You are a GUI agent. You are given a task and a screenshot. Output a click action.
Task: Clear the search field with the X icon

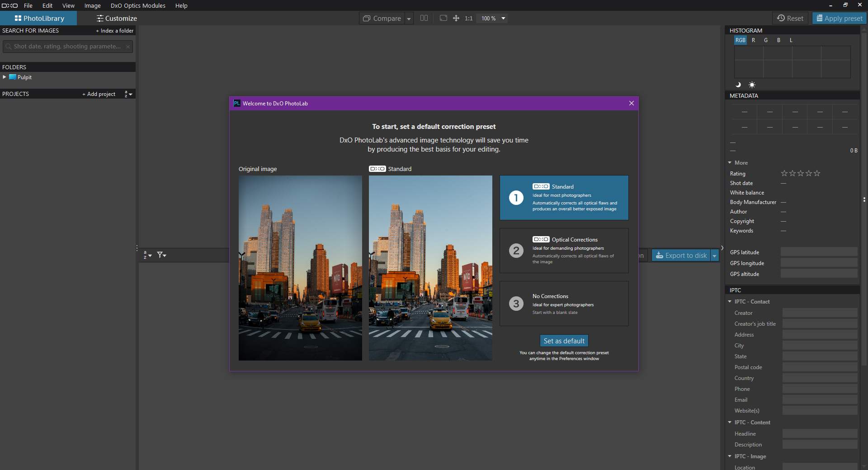coord(128,47)
